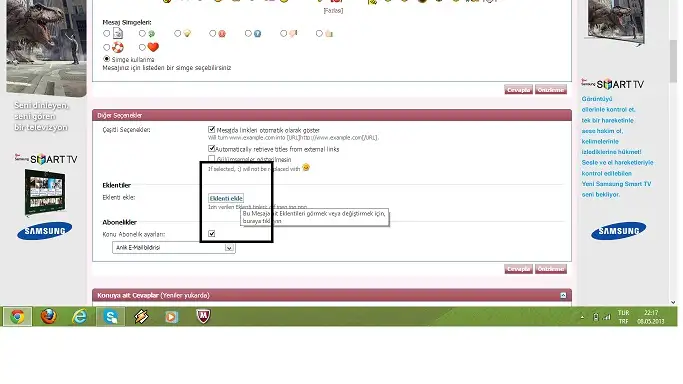Show hidden system tray icons arrow
Image resolution: width=683 pixels, height=384 pixels.
pyautogui.click(x=582, y=317)
